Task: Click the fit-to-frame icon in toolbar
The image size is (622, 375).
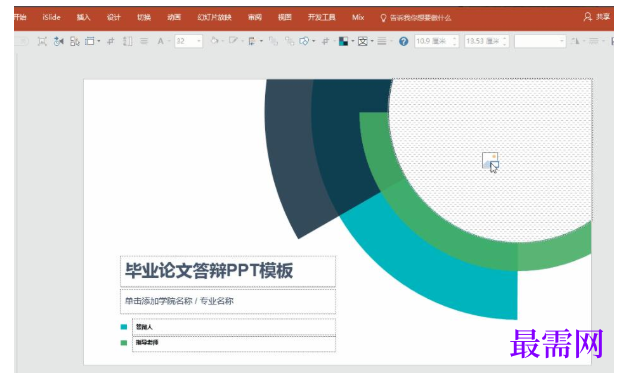Action: point(42,41)
